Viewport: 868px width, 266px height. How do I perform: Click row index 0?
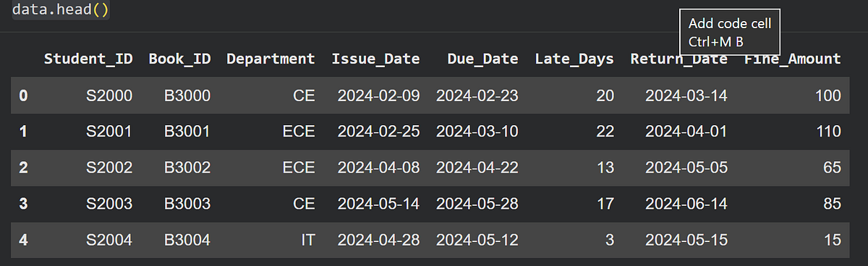tap(23, 95)
